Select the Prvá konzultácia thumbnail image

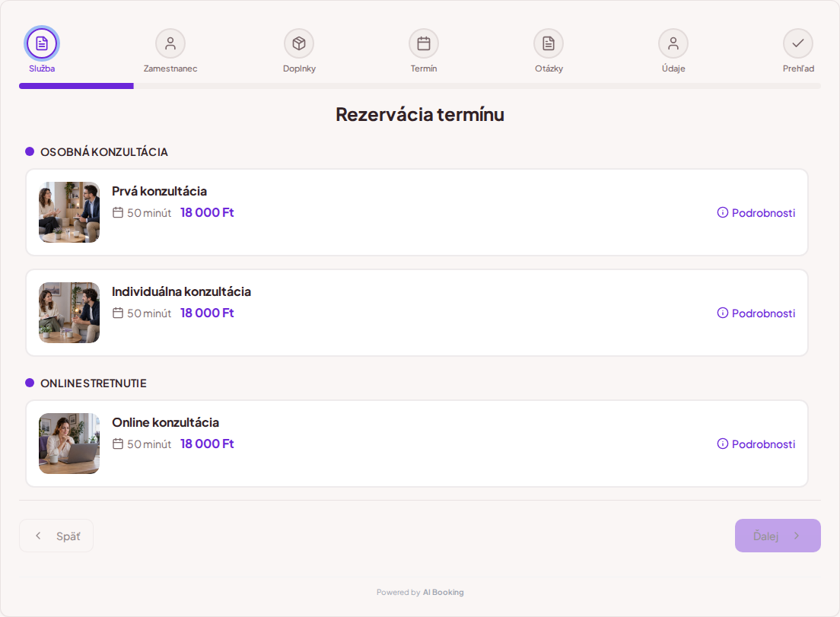coord(69,212)
